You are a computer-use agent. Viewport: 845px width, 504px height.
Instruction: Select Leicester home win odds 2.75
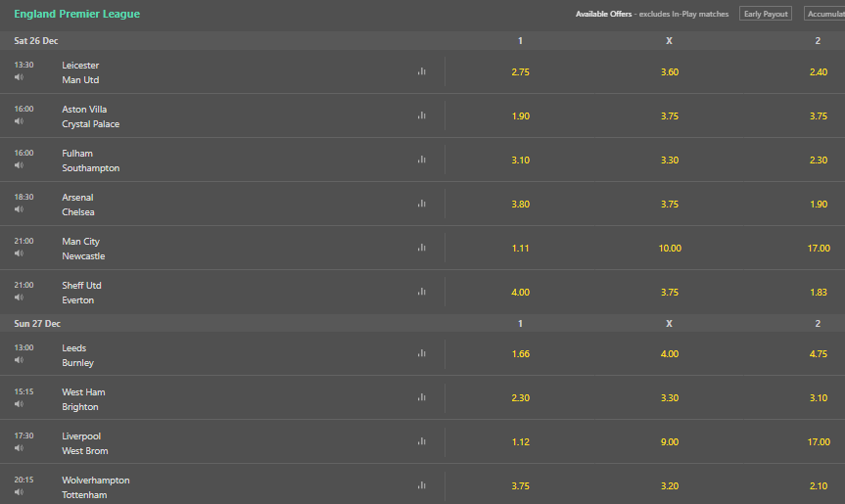[521, 72]
